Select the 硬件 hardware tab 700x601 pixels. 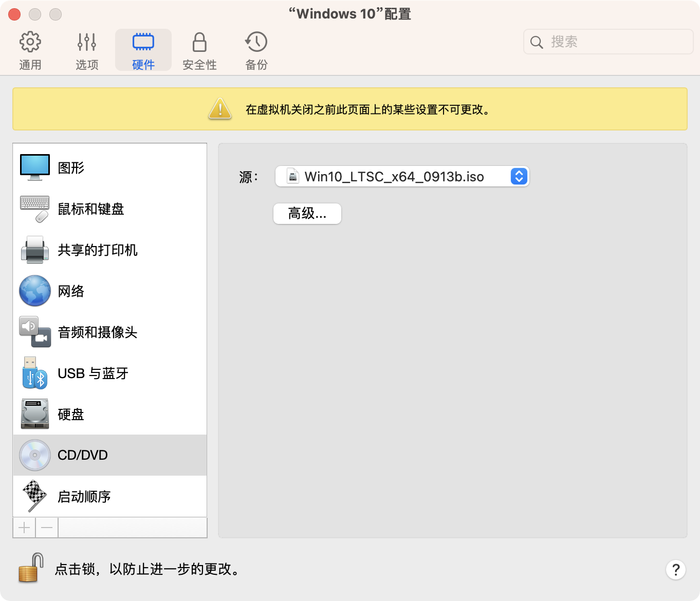(143, 50)
